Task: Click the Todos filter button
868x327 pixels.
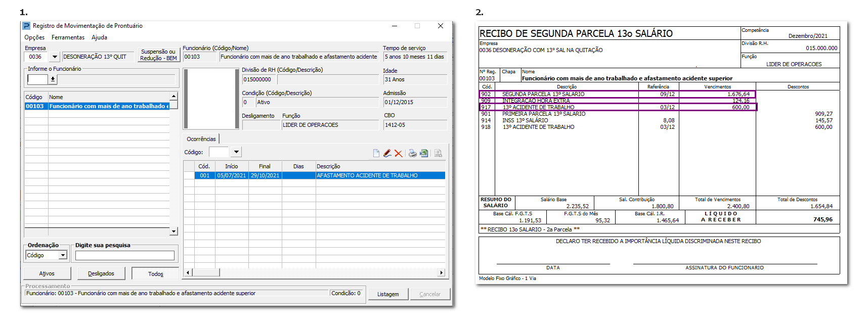Action: point(155,273)
